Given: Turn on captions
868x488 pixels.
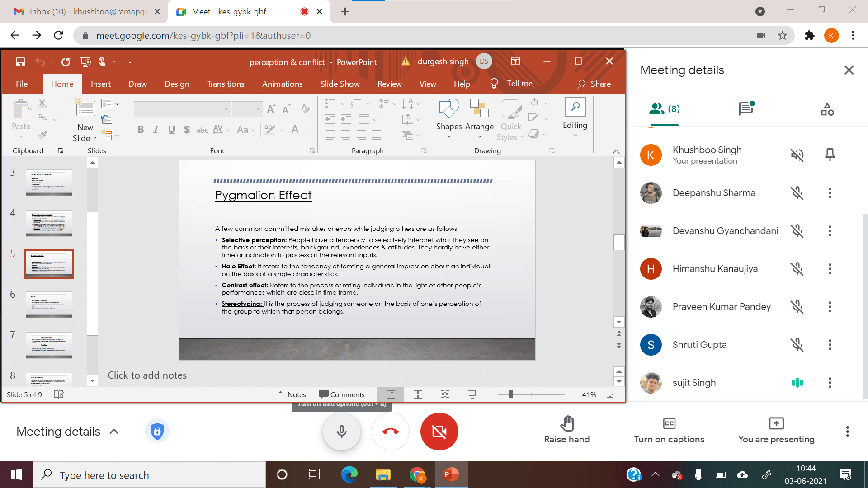Looking at the screenshot, I should tap(669, 430).
